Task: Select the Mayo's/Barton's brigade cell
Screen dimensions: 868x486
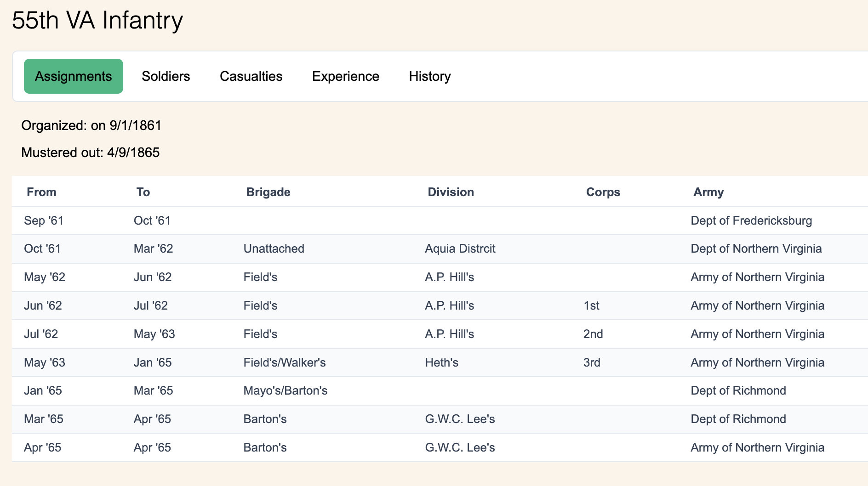Action: (286, 390)
